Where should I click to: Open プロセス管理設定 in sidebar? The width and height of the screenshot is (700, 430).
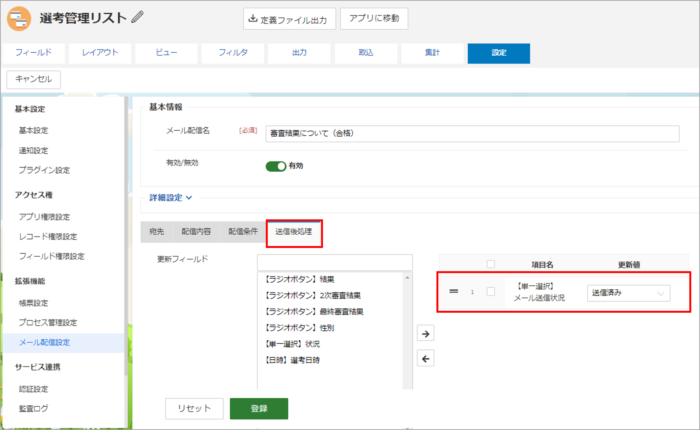(48, 322)
